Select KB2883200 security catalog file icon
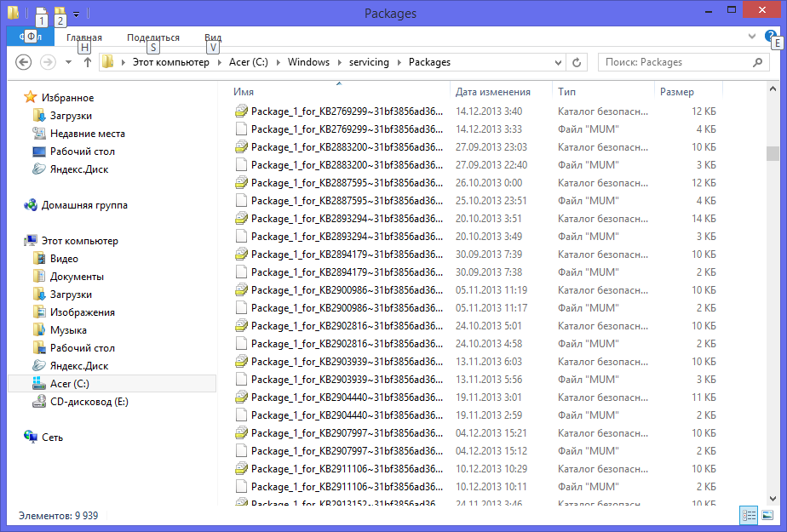The height and width of the screenshot is (532, 787). point(241,147)
